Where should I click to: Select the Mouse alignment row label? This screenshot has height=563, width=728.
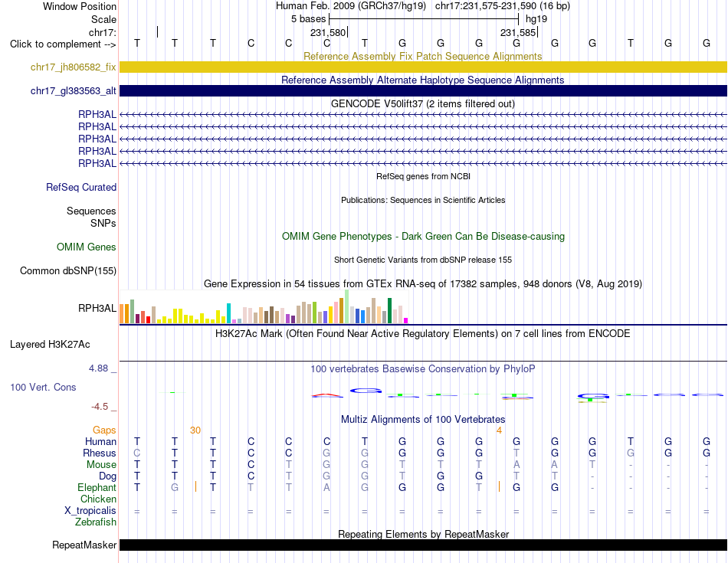tap(101, 465)
